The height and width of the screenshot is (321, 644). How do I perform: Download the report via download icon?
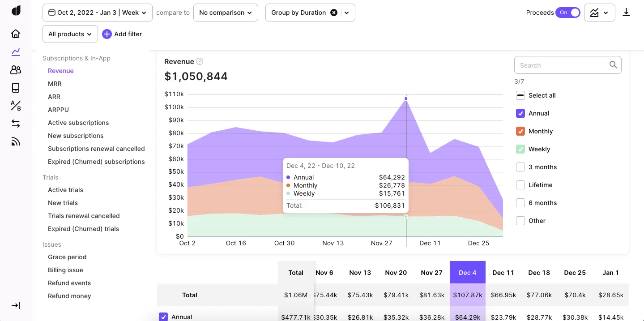pyautogui.click(x=626, y=13)
